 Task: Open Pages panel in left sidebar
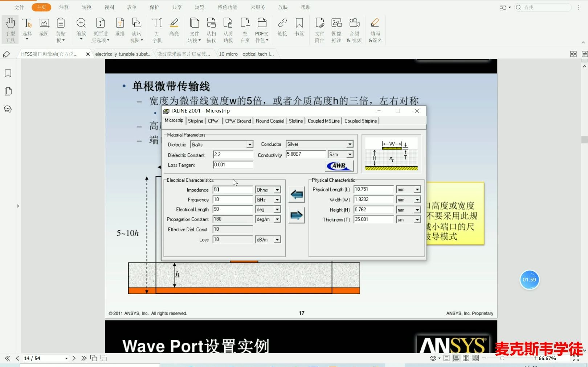[x=8, y=91]
